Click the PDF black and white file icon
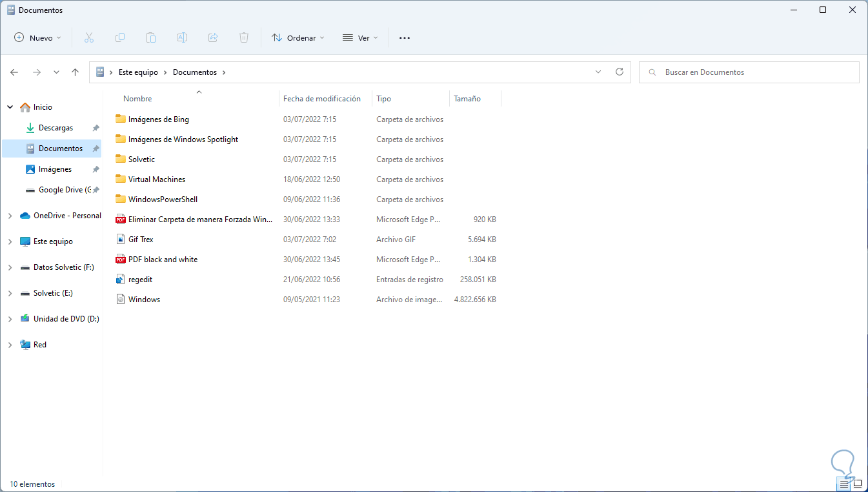 coord(120,260)
